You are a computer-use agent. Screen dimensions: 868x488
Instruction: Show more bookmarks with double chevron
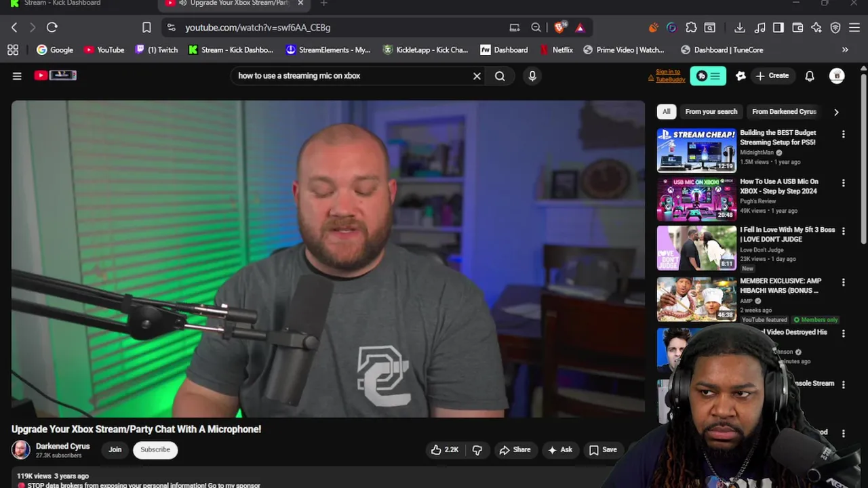tap(845, 49)
